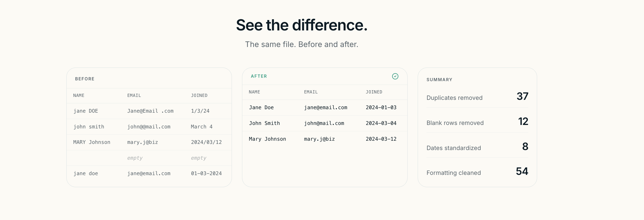Click the 'Jane Doe' cleaned name cell
Viewport: 644px width, 220px height.
[x=261, y=108]
